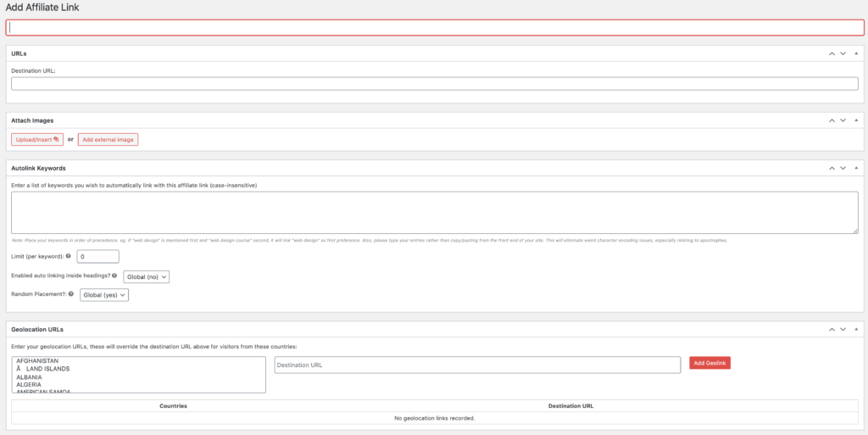Screen dimensions: 868x435
Task: Collapse the URLs panel
Action: (856, 53)
